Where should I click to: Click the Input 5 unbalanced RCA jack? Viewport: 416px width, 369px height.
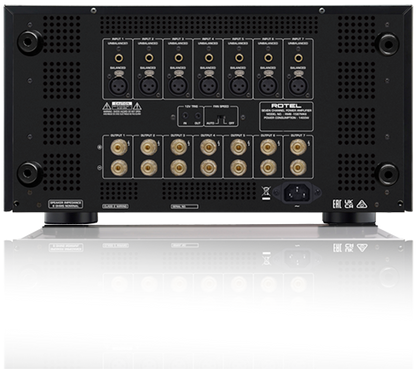[239, 58]
